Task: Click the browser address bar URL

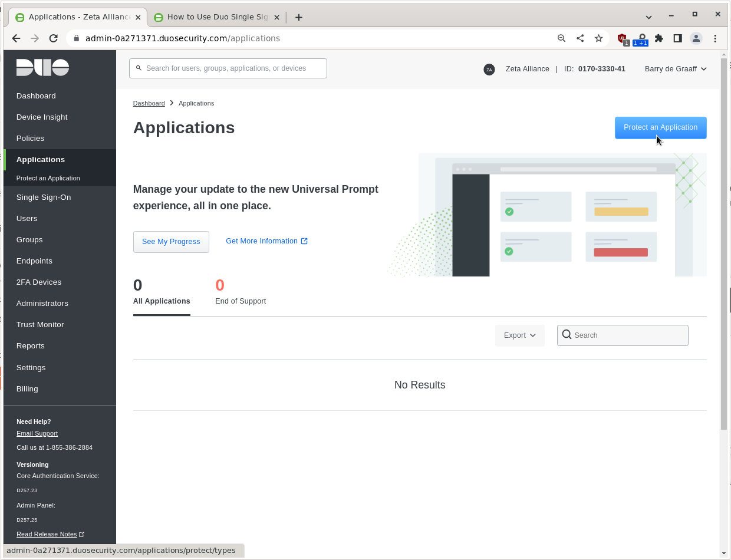Action: click(183, 38)
